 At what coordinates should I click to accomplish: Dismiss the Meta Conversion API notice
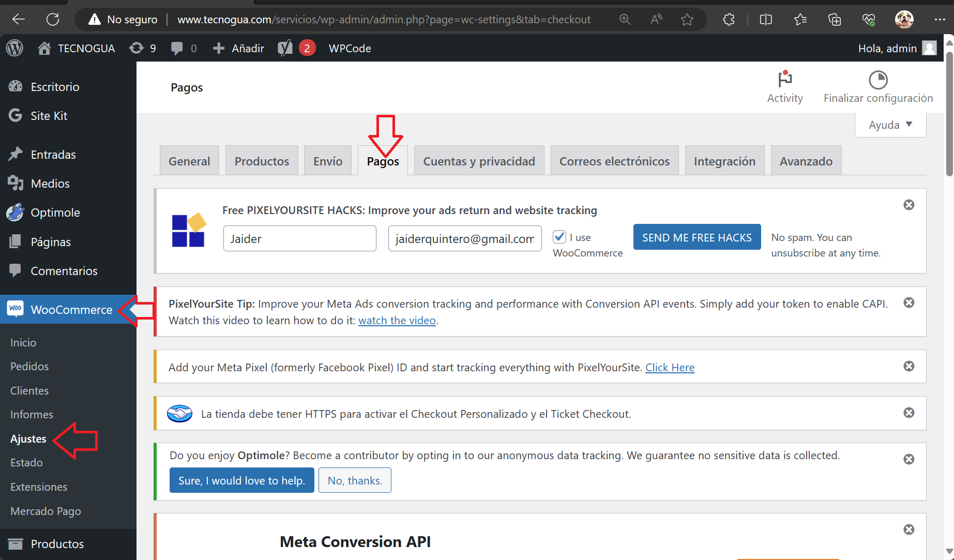[x=909, y=529]
